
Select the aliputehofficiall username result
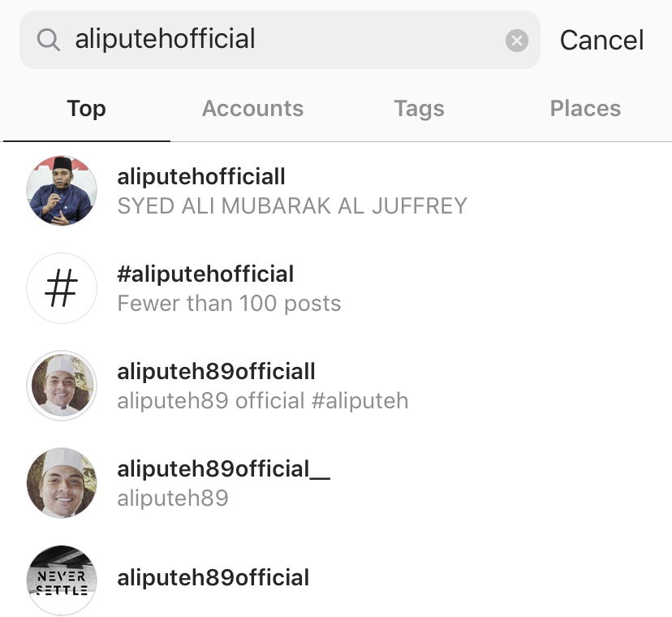coord(201,177)
